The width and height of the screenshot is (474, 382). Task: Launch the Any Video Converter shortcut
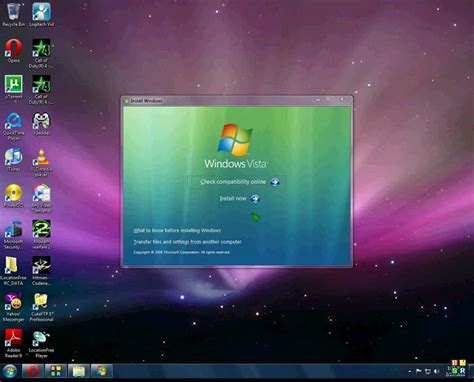41,198
